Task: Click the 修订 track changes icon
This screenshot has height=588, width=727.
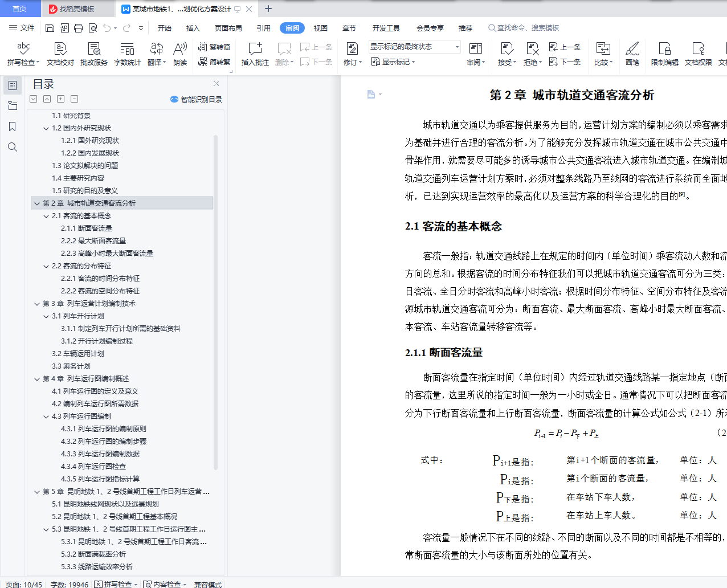Action: click(x=352, y=48)
